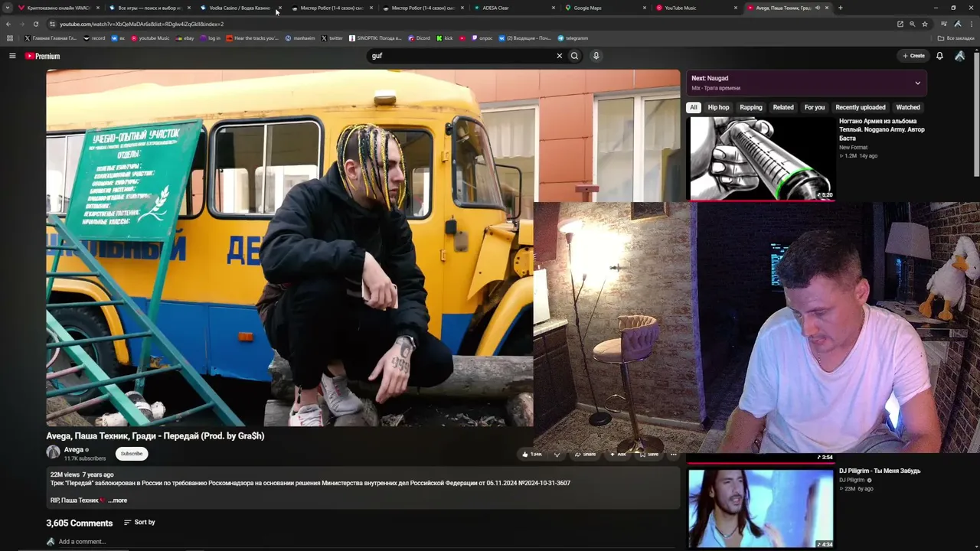This screenshot has height=551, width=980.
Task: Select the All filter chip
Action: (694, 107)
